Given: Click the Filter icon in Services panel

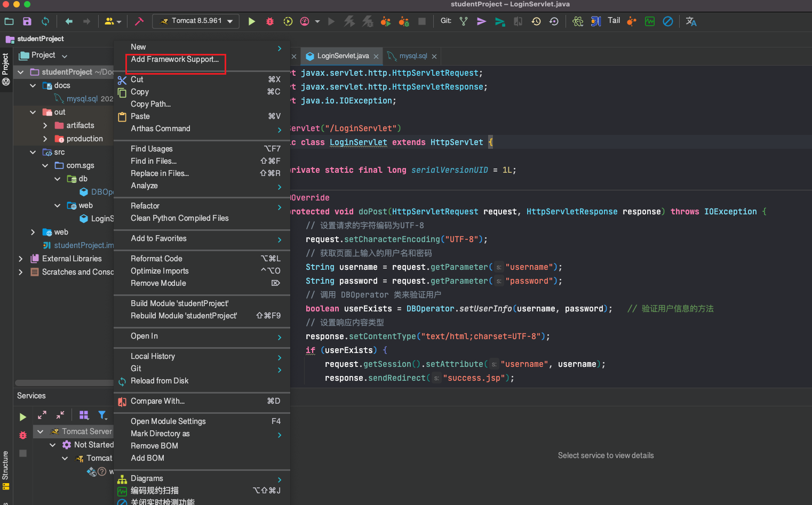Looking at the screenshot, I should coord(102,415).
